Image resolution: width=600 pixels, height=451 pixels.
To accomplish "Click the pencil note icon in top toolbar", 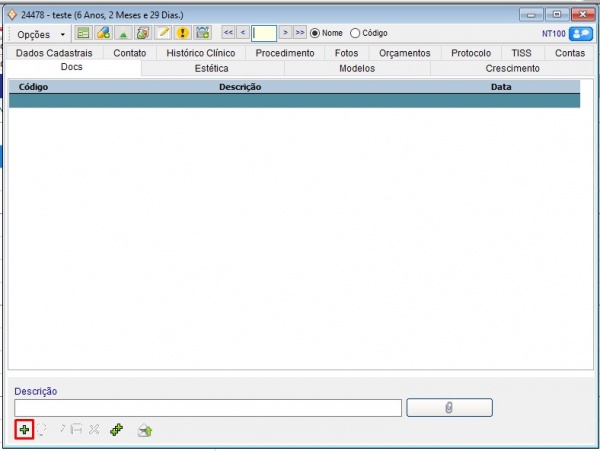I will click(x=164, y=33).
